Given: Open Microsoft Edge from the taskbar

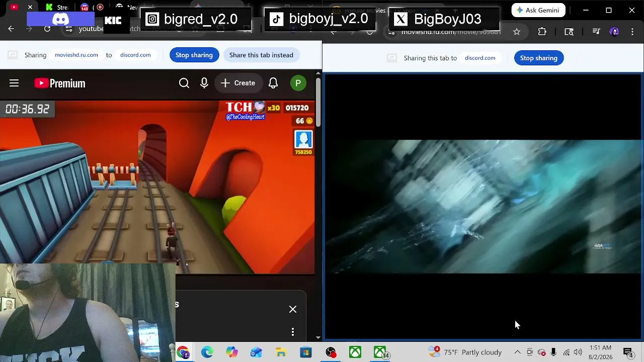Looking at the screenshot, I should (x=207, y=352).
